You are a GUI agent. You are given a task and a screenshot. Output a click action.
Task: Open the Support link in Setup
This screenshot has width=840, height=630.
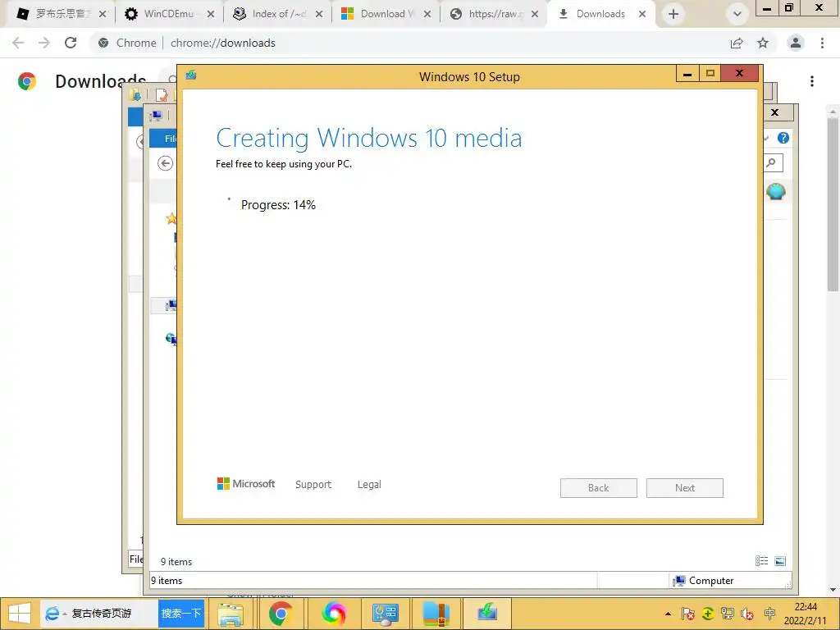313,484
